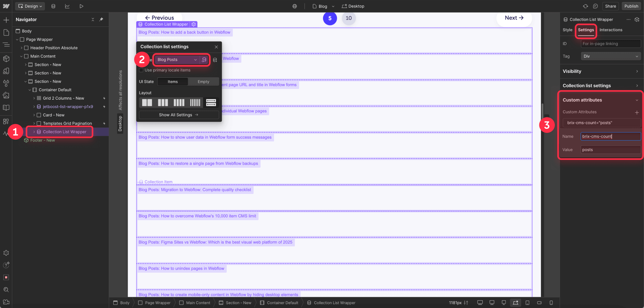Click the globe locale icon
The width and height of the screenshot is (644, 308).
[294, 6]
